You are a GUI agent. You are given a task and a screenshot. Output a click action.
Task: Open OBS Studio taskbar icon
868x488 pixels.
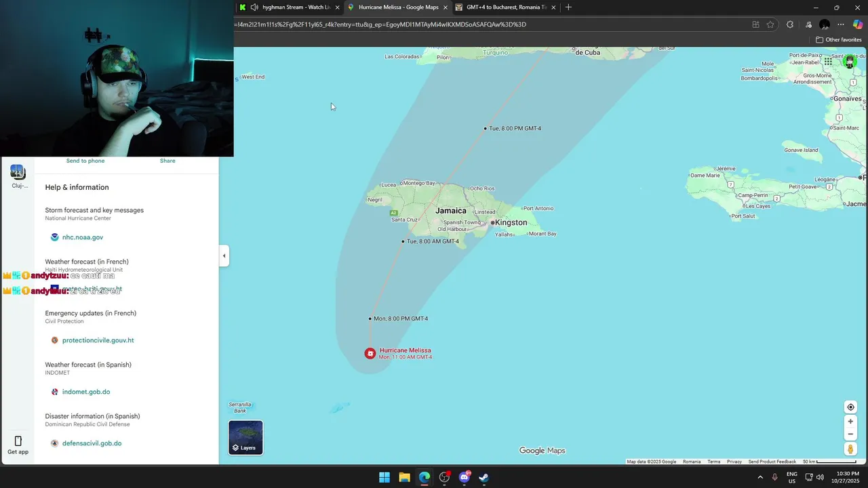point(444,477)
